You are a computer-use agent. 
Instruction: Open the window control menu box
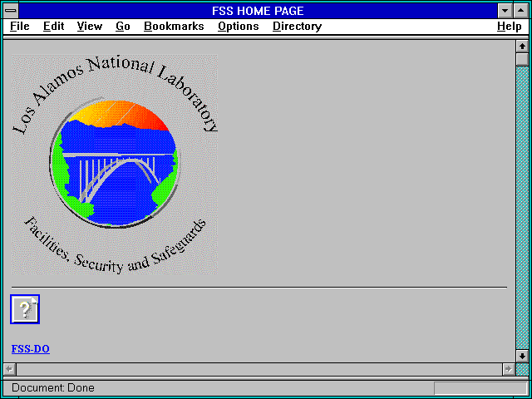tap(11, 11)
